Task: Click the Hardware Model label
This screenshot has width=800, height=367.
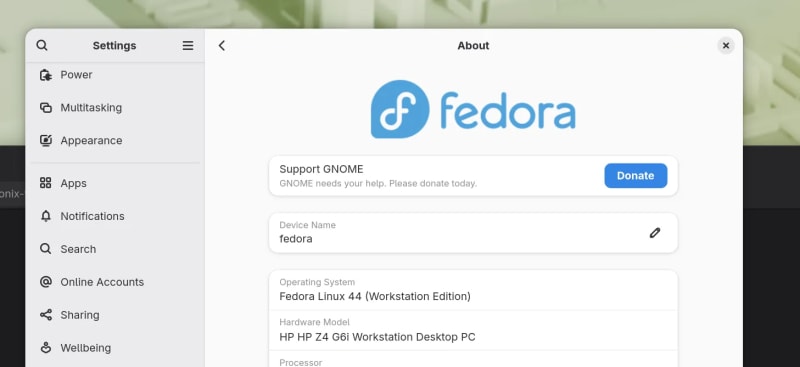Action: tap(314, 322)
